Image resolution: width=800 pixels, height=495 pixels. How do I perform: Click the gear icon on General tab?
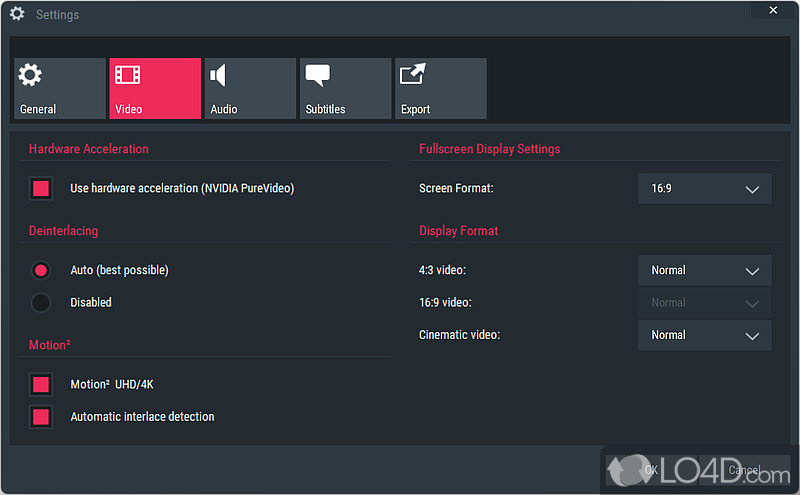(x=30, y=75)
